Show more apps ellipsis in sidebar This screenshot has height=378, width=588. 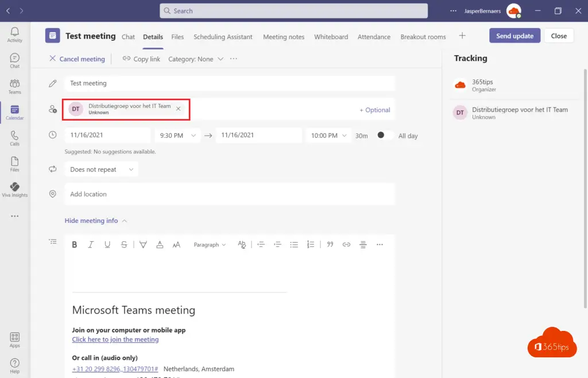tap(14, 216)
